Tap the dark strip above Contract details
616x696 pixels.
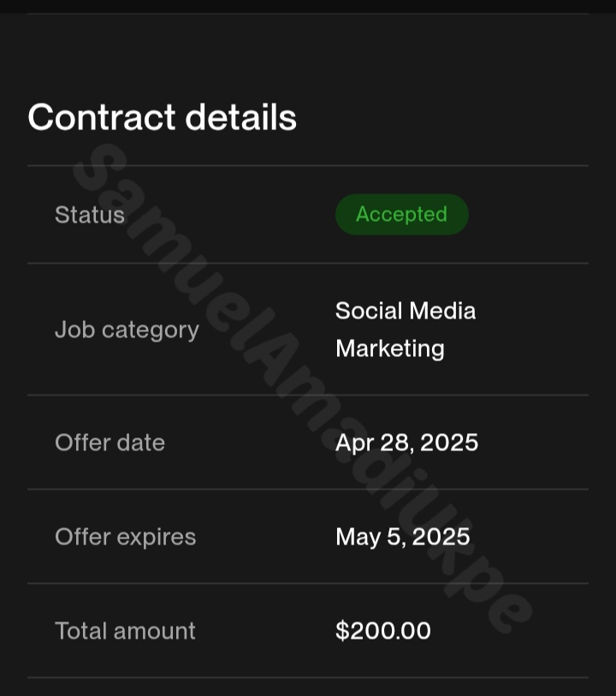pos(308,6)
